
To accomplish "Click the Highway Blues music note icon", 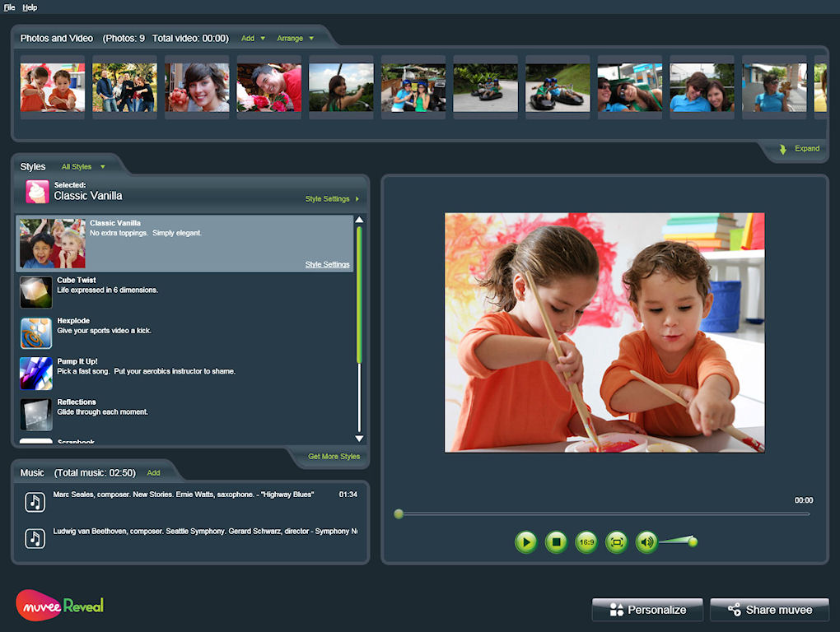I will click(35, 502).
